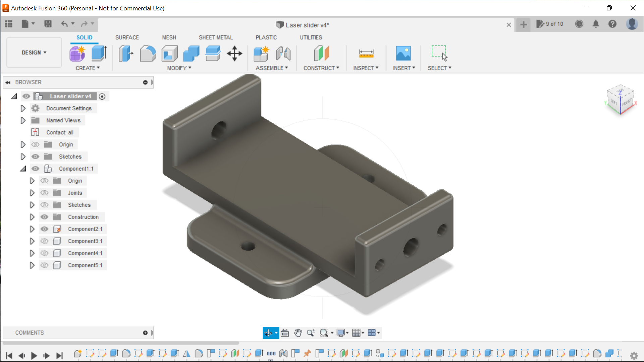Screen dimensions: 644x362
Task: Hide the Construction folder
Action: coord(44,217)
